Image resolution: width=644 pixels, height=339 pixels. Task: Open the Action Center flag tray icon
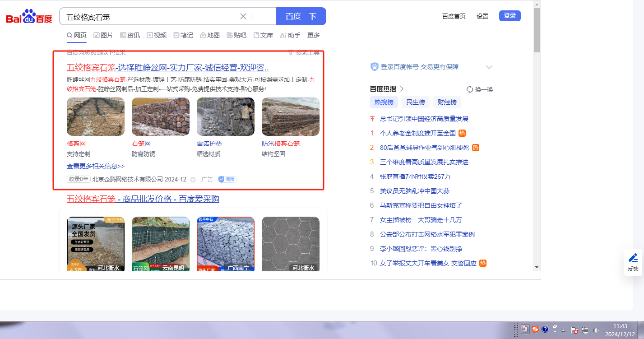(x=575, y=330)
